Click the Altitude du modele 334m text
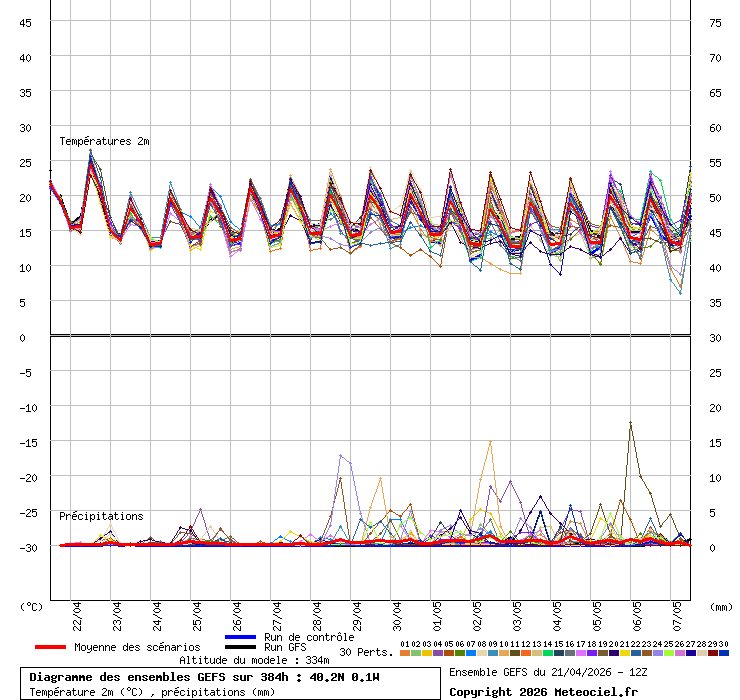 point(254,661)
